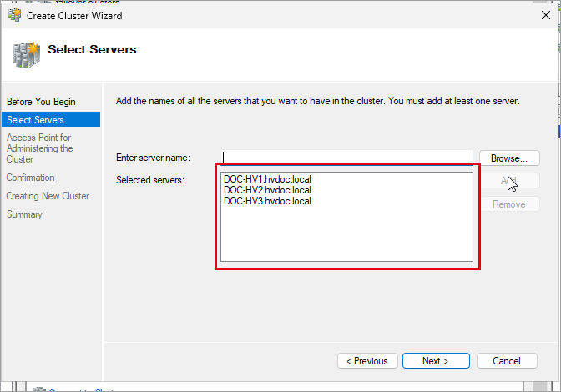Click the Select Servers header server icon
The width and height of the screenshot is (561, 392).
click(26, 55)
